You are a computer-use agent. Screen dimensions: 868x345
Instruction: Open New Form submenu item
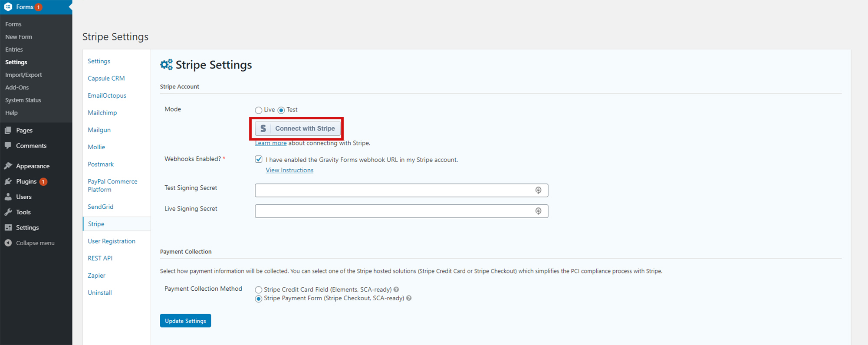[19, 37]
